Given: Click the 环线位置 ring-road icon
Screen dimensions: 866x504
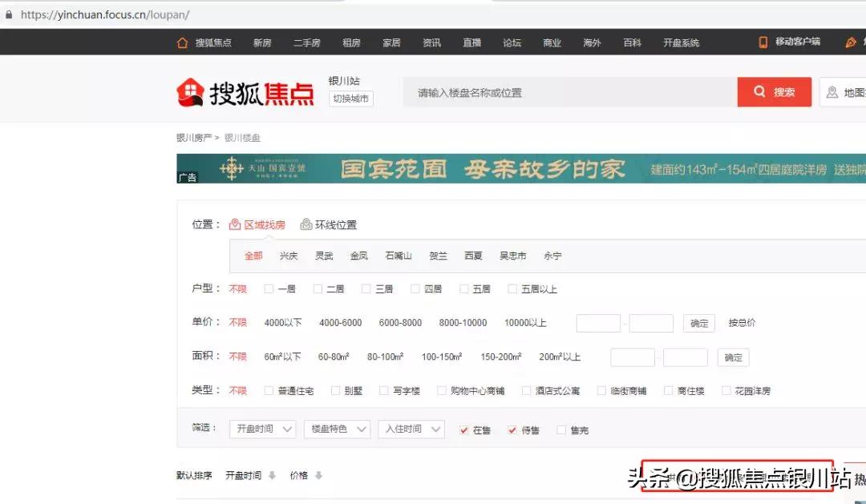Looking at the screenshot, I should (306, 224).
